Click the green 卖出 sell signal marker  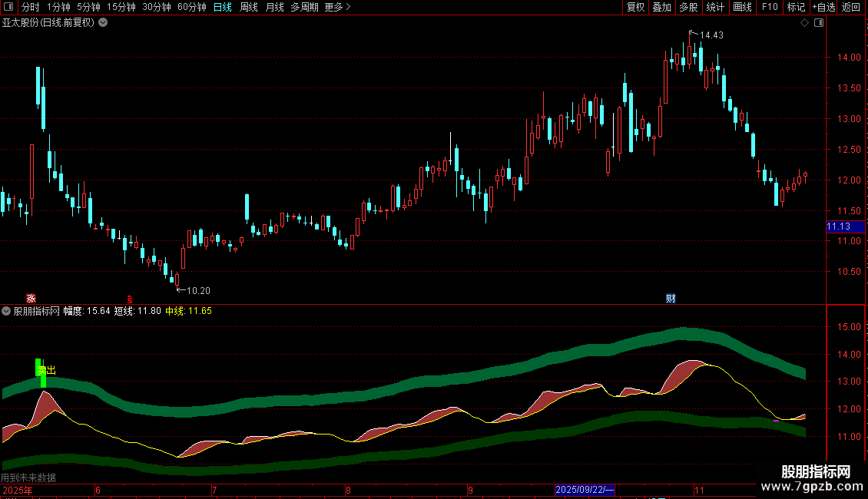point(47,370)
